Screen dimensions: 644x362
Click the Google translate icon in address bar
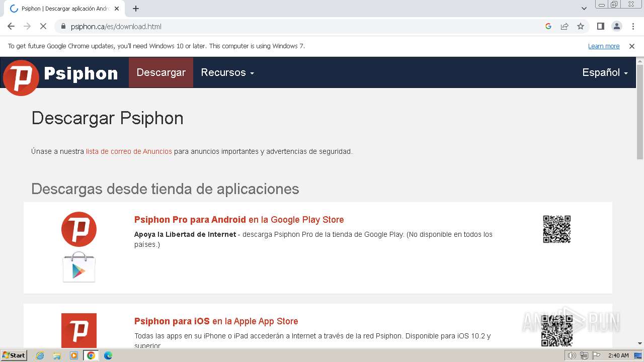tap(548, 26)
